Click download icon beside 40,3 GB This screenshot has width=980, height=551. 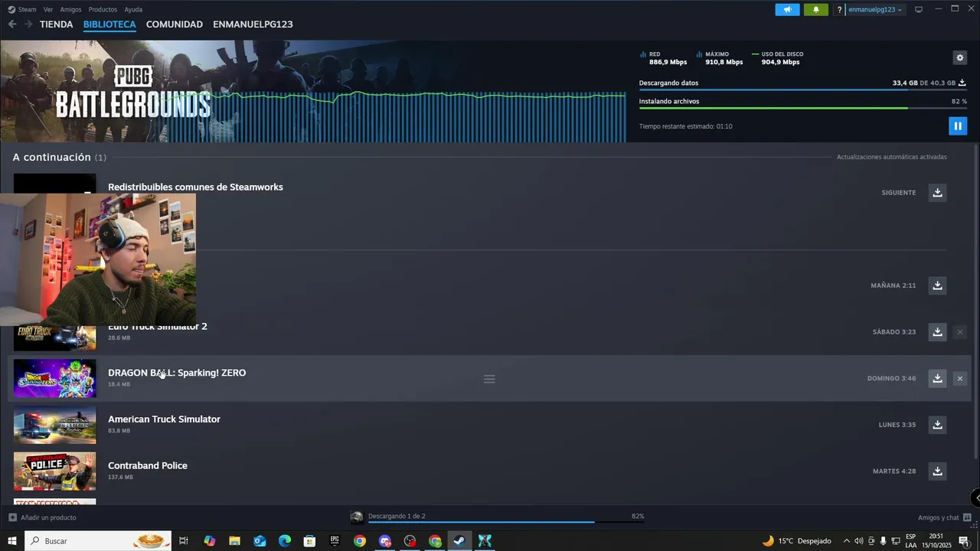[x=962, y=83]
